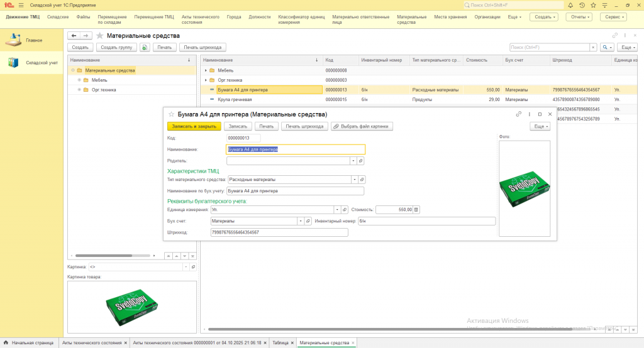Click the Штрихкод input field in dialog
The height and width of the screenshot is (348, 644).
click(x=279, y=232)
